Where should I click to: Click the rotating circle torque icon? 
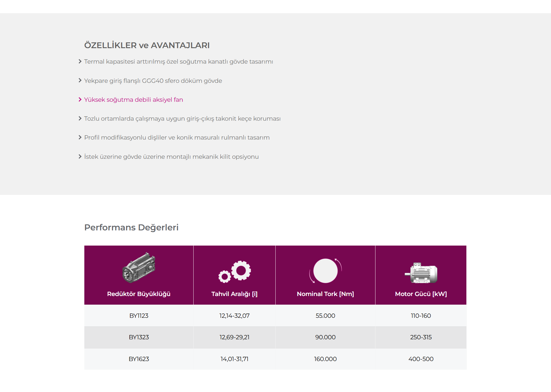[325, 271]
